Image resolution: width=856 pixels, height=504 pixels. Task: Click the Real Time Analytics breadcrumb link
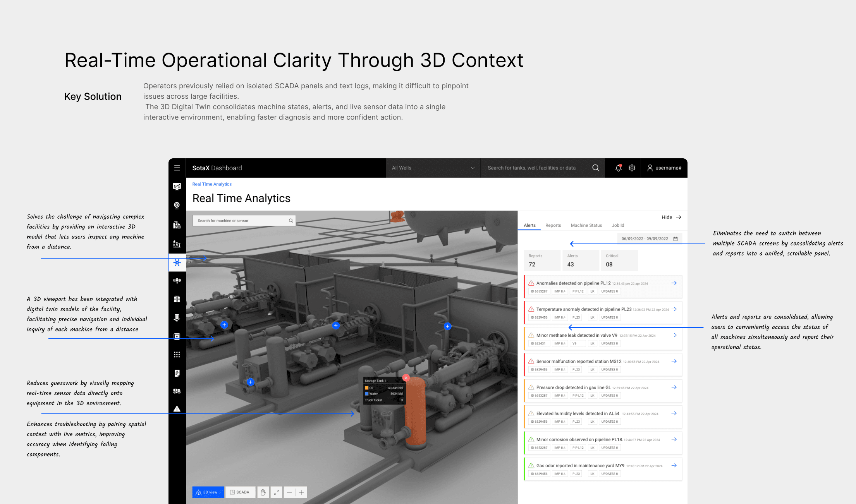point(212,184)
